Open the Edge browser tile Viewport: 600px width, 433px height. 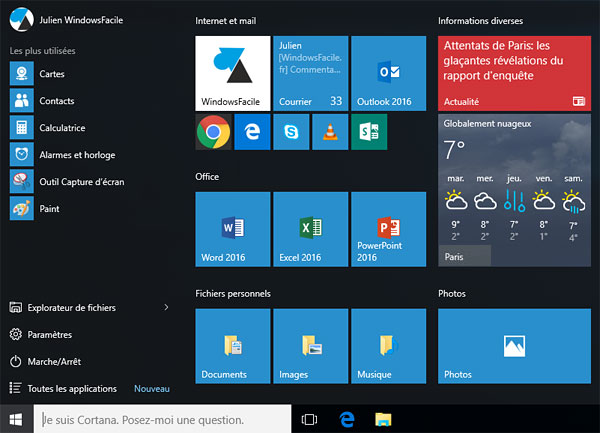tap(252, 132)
